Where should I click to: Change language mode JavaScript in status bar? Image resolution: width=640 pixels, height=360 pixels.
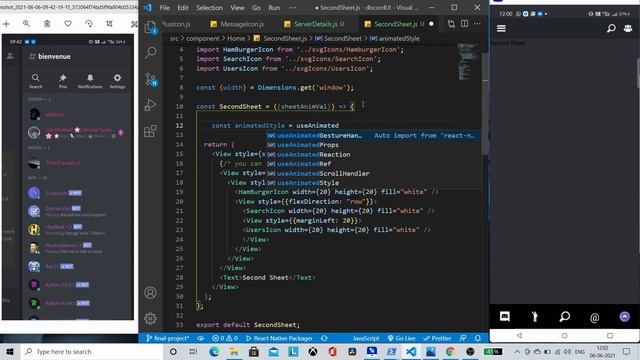(366, 338)
